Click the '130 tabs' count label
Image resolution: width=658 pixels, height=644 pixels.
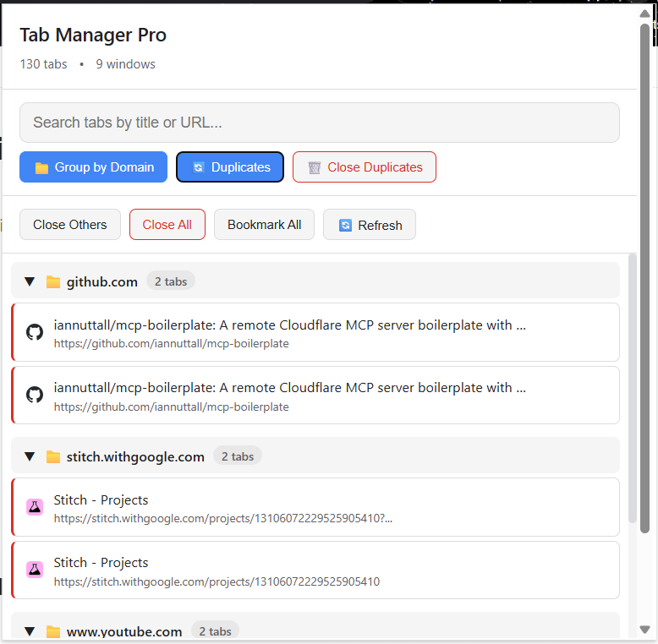click(x=44, y=64)
